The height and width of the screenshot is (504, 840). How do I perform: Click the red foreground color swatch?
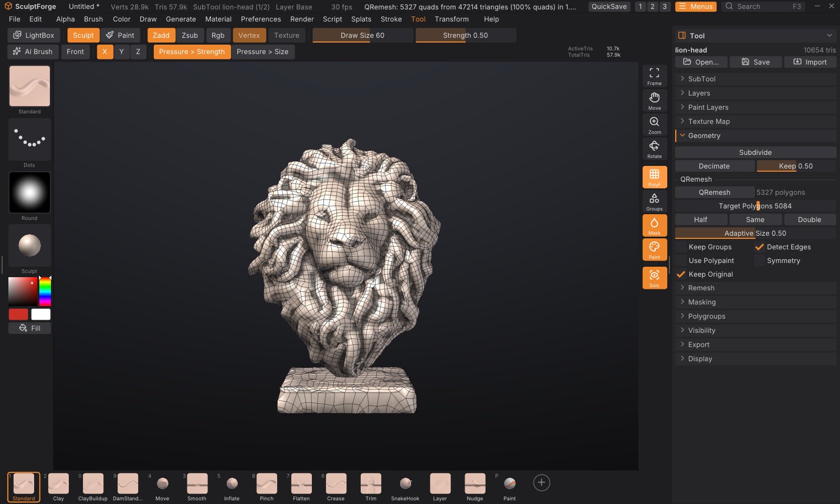18,314
